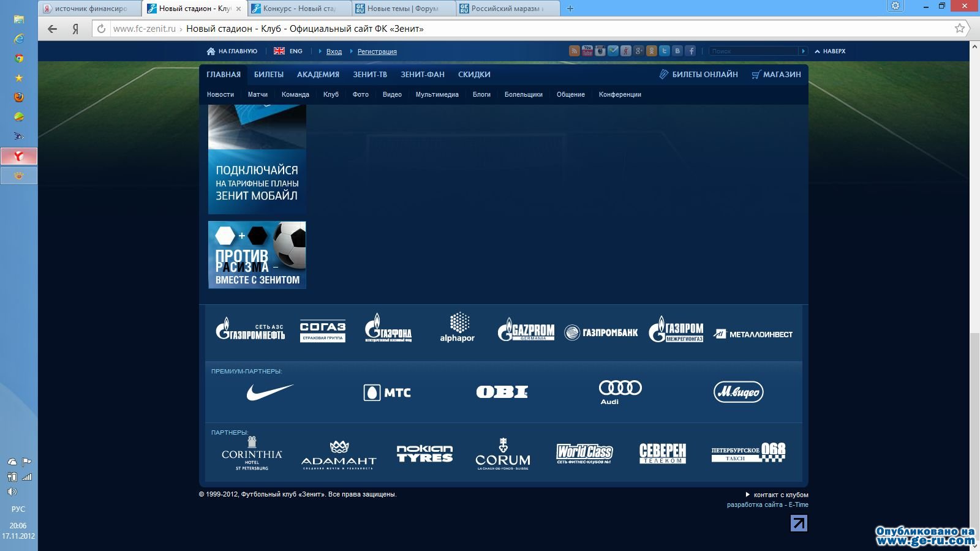The height and width of the screenshot is (551, 980).
Task: Click the home icon beside НА ГЛАВНУЮ
Action: [x=211, y=51]
